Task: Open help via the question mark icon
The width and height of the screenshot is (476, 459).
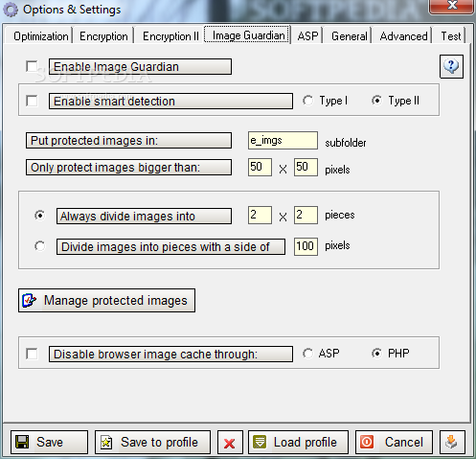Action: [451, 66]
